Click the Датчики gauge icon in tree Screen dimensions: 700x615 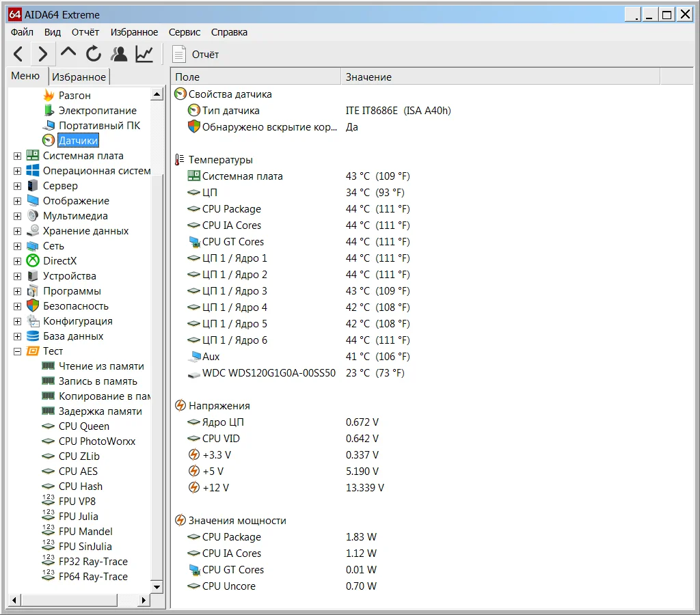(49, 140)
